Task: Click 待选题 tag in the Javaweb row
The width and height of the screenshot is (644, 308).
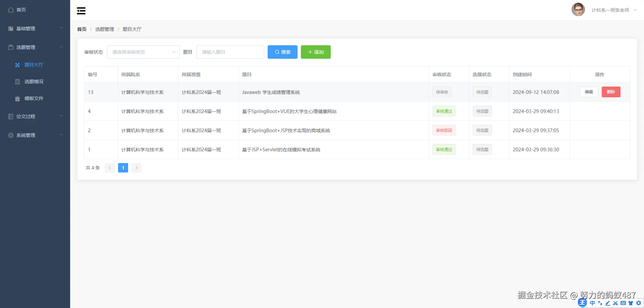Action: [x=482, y=92]
